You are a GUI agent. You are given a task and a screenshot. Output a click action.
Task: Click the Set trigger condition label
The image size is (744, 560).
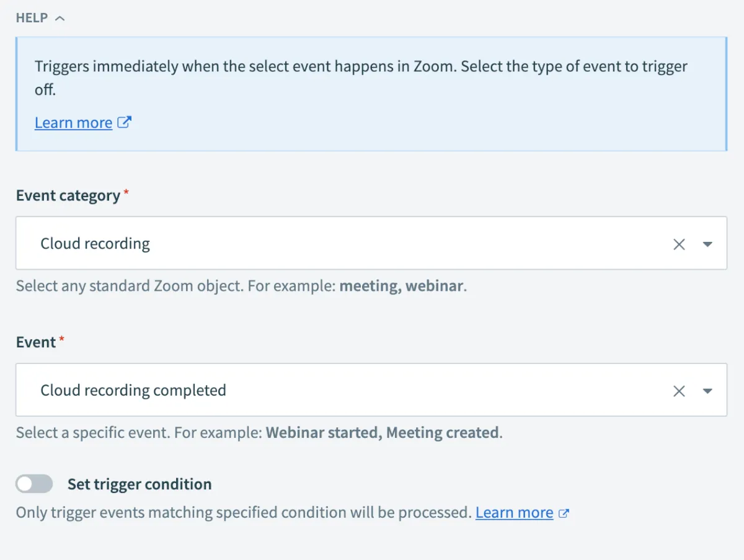139,484
